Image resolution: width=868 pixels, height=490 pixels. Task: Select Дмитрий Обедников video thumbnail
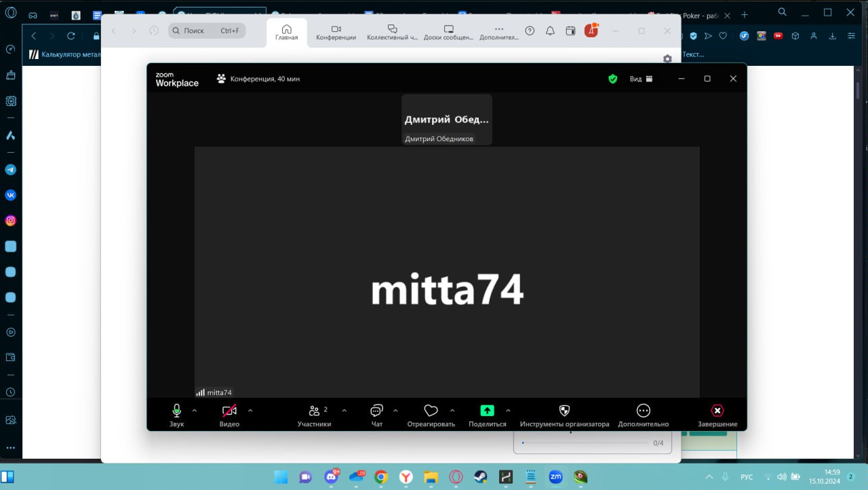pos(447,119)
